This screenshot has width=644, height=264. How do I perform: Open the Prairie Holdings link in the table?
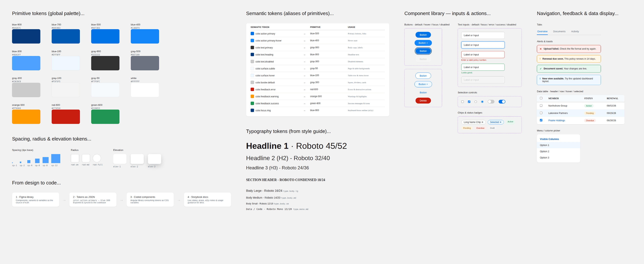point(556,120)
